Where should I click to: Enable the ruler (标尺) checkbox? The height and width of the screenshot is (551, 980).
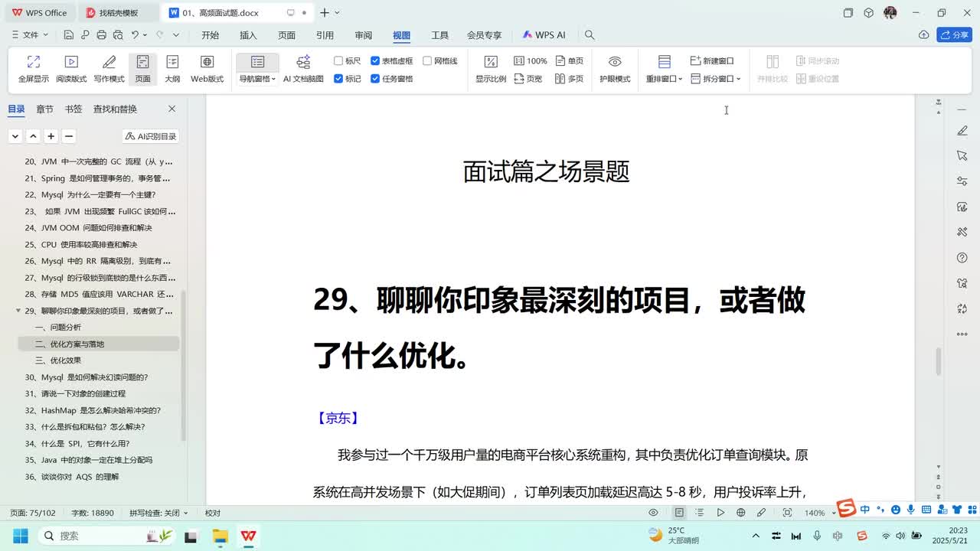click(x=347, y=60)
